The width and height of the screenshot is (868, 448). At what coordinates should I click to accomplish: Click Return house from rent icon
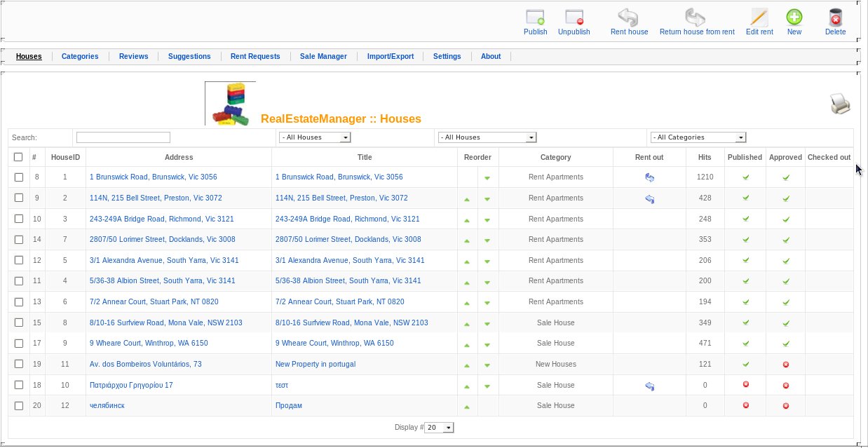click(696, 18)
